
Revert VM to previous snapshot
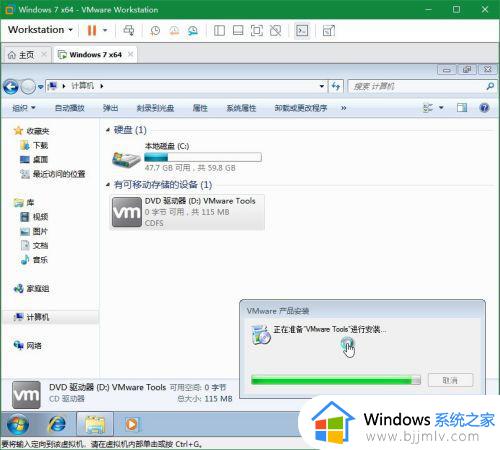[x=174, y=31]
